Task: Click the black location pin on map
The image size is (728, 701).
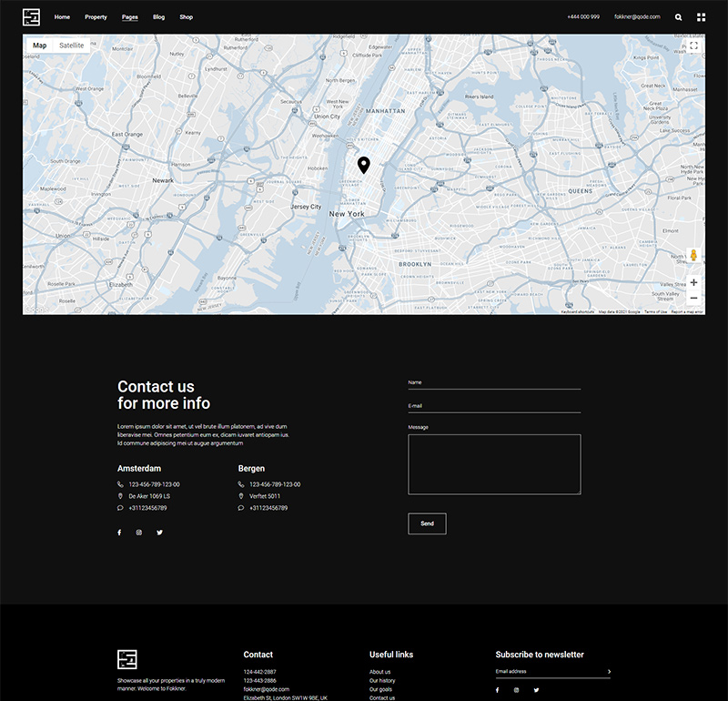Action: pyautogui.click(x=364, y=164)
